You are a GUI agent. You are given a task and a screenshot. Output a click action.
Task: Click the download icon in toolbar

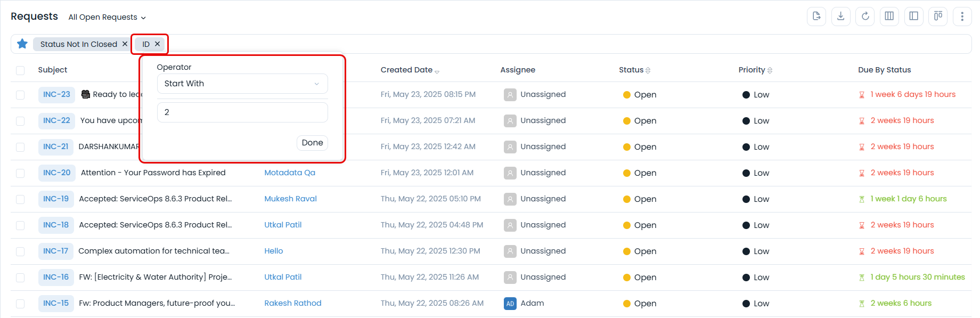click(840, 16)
